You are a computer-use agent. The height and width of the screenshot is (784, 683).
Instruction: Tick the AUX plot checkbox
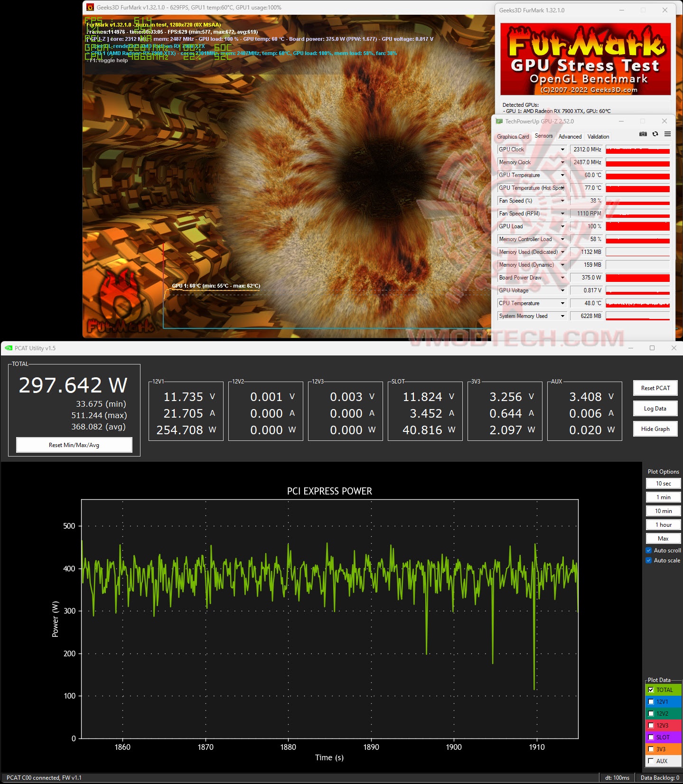point(651,761)
